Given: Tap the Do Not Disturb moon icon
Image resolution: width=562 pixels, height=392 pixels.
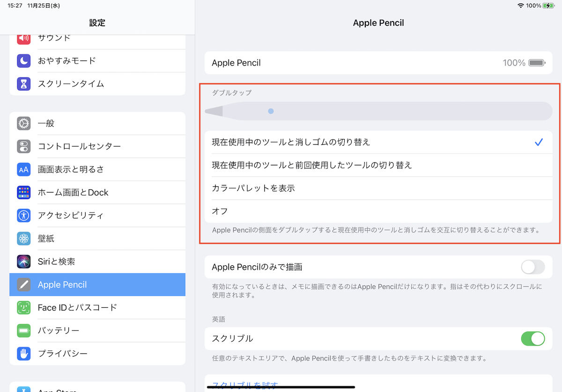Looking at the screenshot, I should [x=24, y=61].
